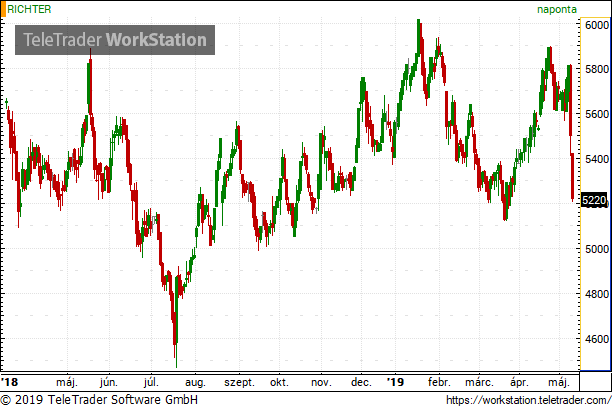Screen dimensions: 612x409
Task: Click the 'szept.' month label
Action: 239,382
